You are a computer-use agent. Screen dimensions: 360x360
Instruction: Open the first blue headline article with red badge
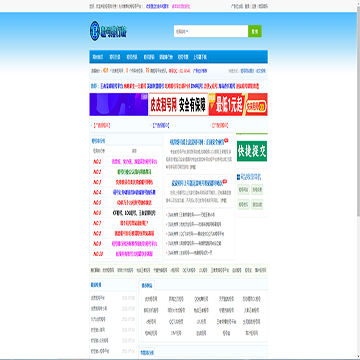196,142
